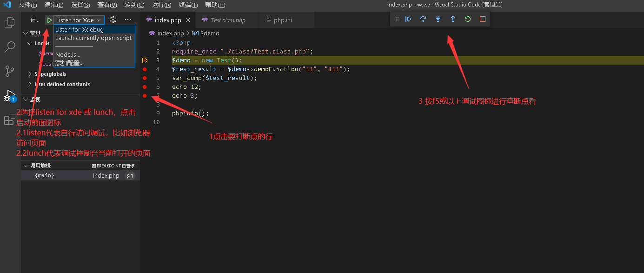Open the Search view in activity bar

click(10, 47)
